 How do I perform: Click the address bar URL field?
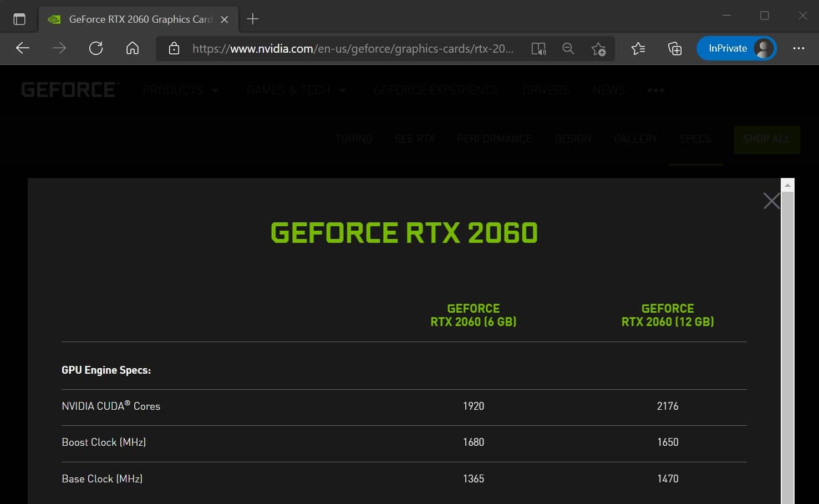[353, 49]
